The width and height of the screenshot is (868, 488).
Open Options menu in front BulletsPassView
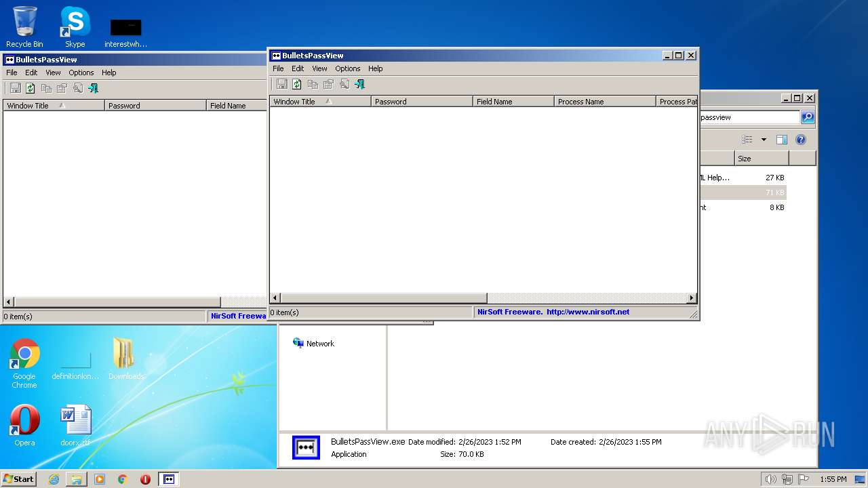348,68
